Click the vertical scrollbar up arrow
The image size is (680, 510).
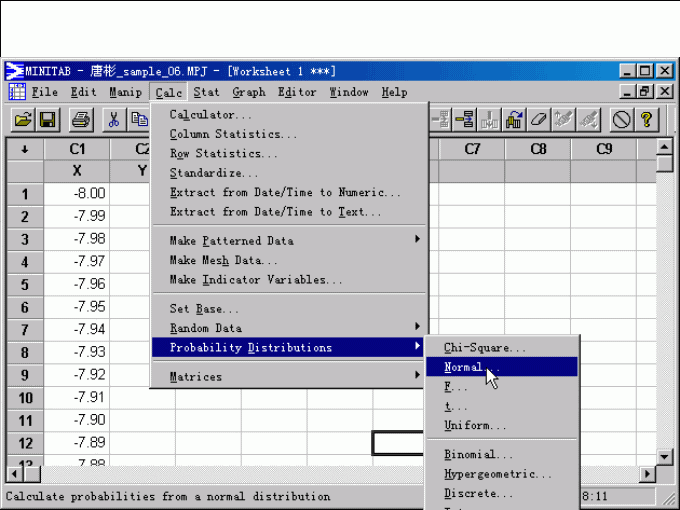[x=665, y=148]
